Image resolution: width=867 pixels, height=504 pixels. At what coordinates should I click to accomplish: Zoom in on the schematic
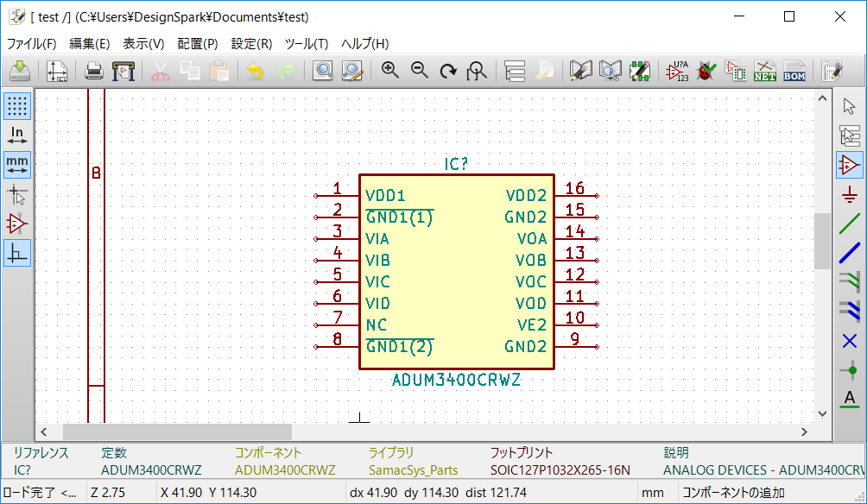tap(389, 71)
